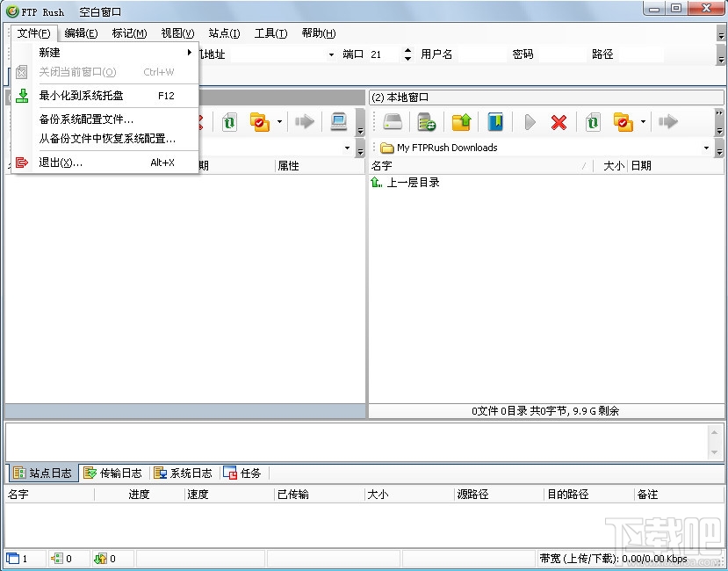Image resolution: width=728 pixels, height=571 pixels.
Task: Open the left pane path dropdown arrow
Action: (347, 148)
